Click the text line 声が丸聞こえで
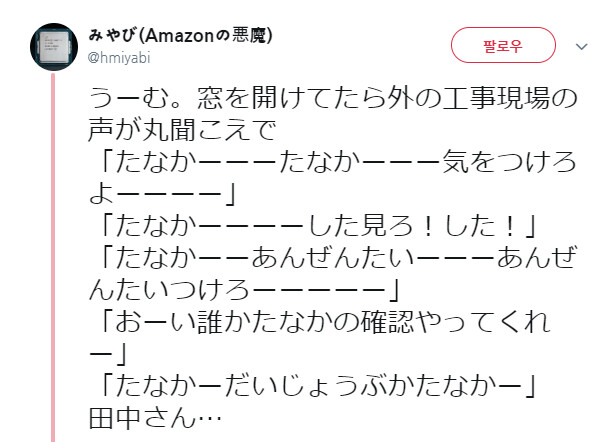This screenshot has height=442, width=612. [188, 129]
